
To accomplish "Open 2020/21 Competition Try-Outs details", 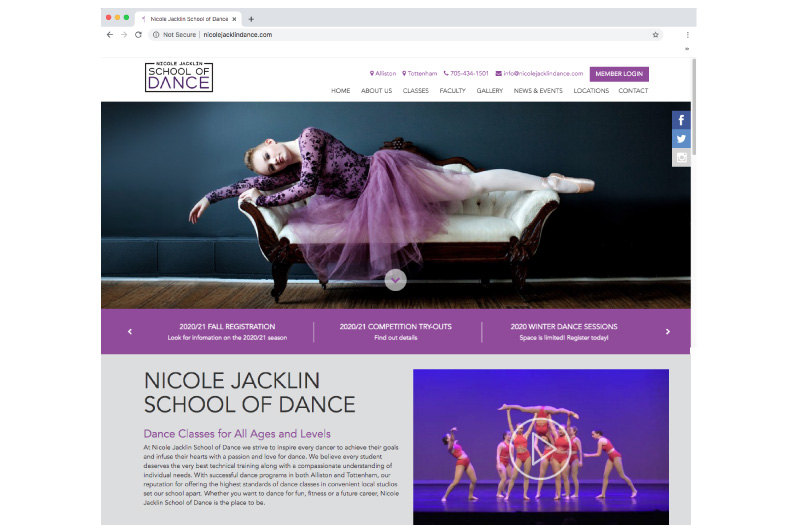I will point(395,331).
